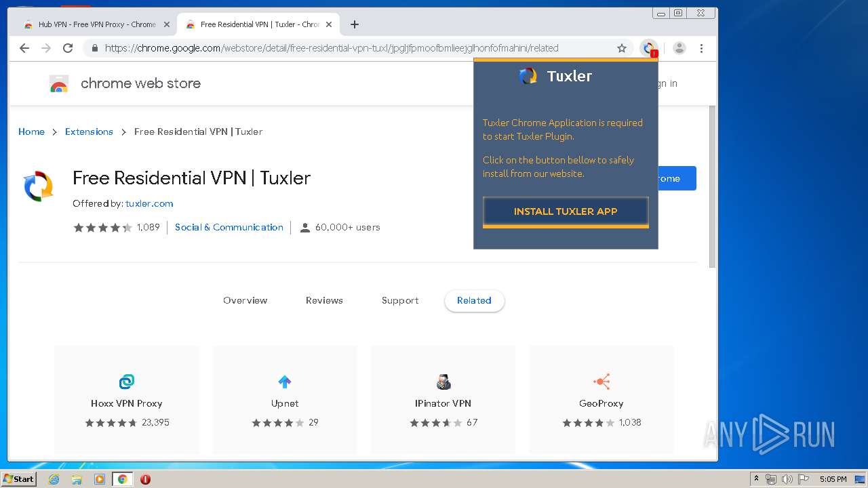Bookmark this page with the star icon

(x=622, y=48)
